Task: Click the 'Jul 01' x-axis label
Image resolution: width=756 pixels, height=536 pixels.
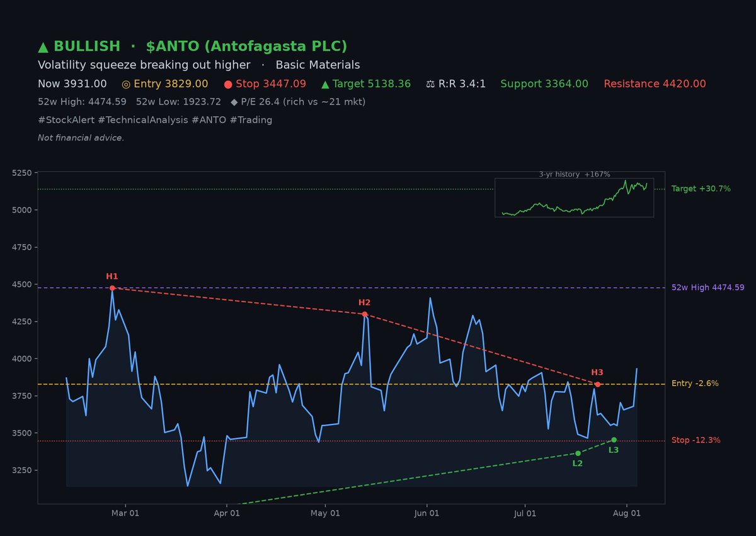Action: (525, 513)
